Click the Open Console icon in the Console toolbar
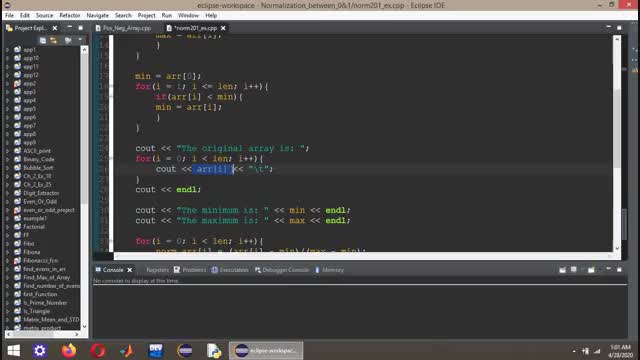 coord(591,270)
